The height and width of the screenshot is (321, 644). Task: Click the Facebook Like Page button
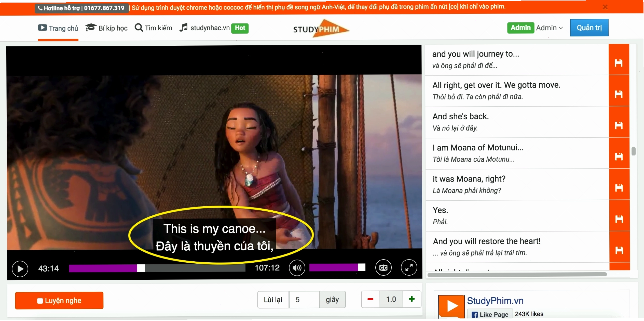(489, 315)
